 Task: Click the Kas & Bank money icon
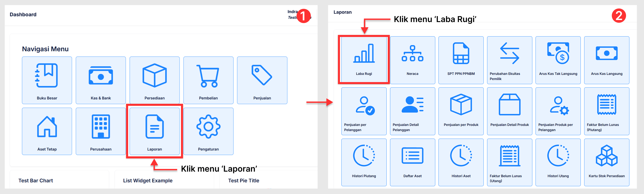coord(101,76)
